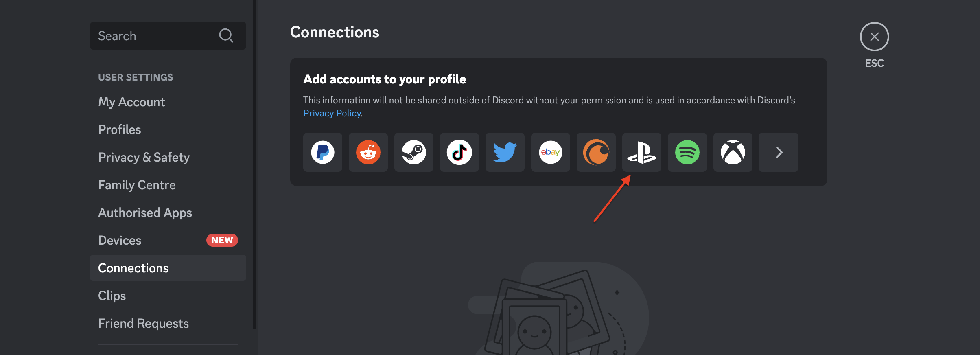Add a Steam connection

click(413, 153)
